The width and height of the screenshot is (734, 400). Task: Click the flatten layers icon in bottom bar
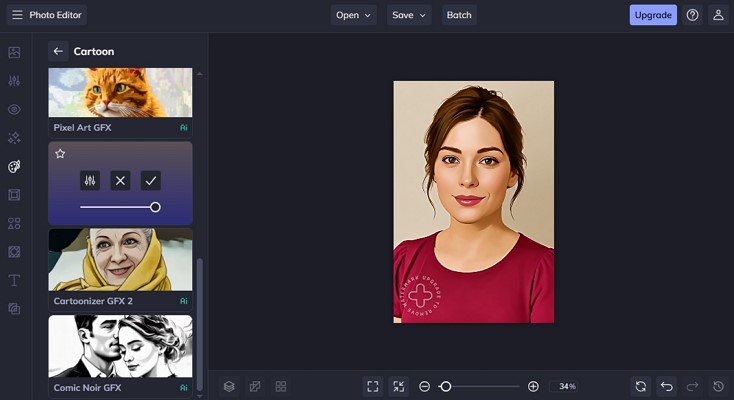(255, 386)
